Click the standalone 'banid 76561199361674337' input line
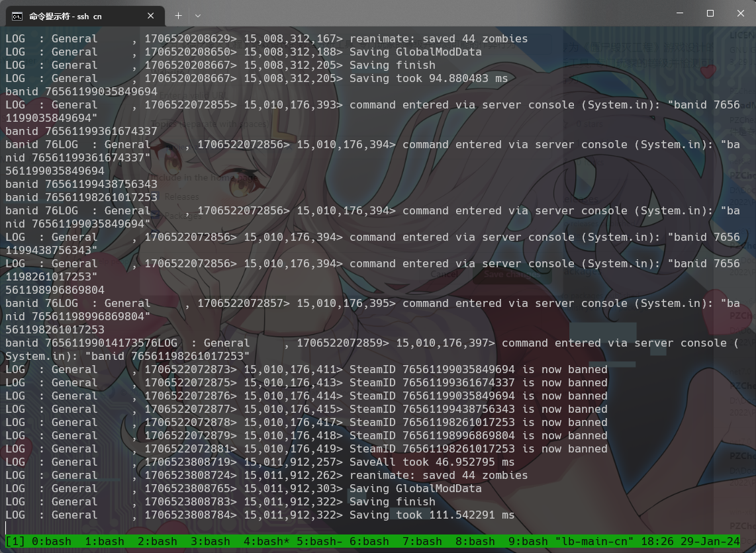The height and width of the screenshot is (553, 756). (x=81, y=132)
